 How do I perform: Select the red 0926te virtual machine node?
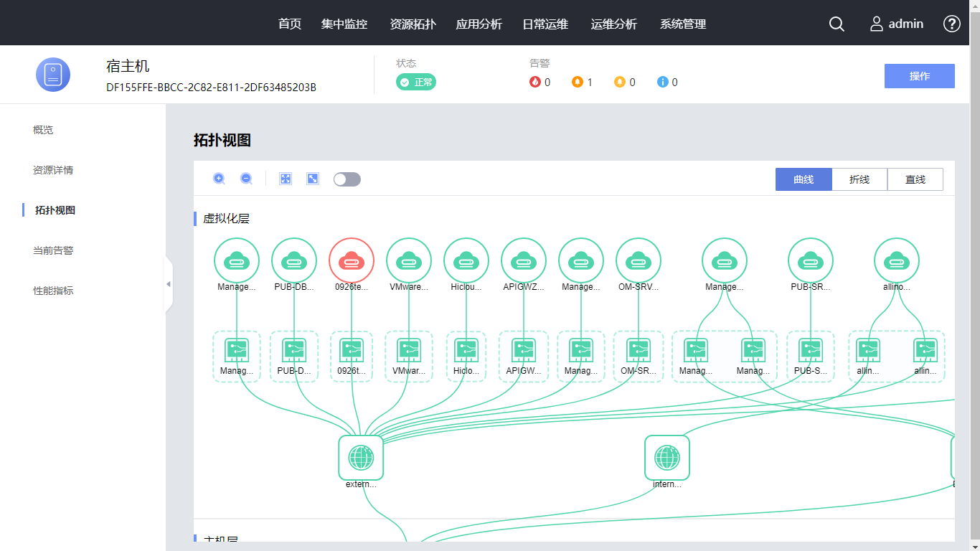(352, 260)
